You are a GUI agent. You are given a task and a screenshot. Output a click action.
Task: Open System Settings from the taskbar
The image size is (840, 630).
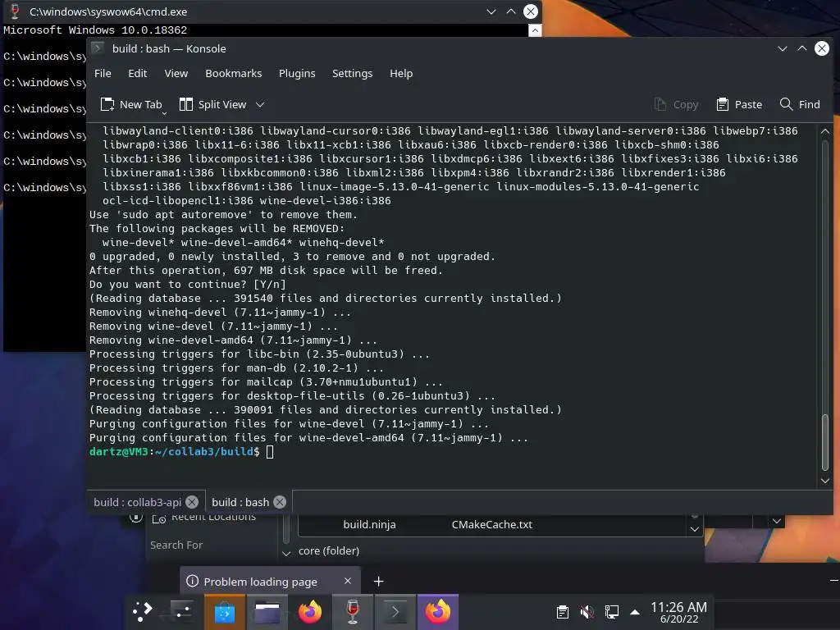181,611
